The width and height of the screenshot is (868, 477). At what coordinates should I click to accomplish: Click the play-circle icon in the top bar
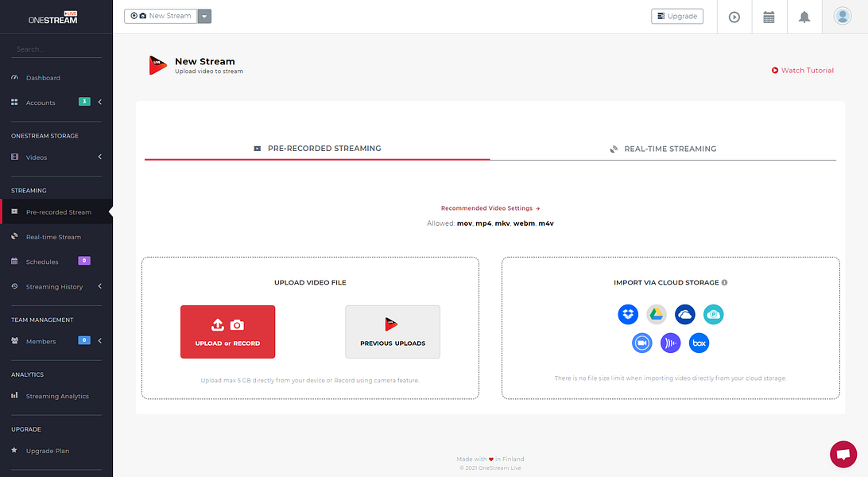[734, 16]
